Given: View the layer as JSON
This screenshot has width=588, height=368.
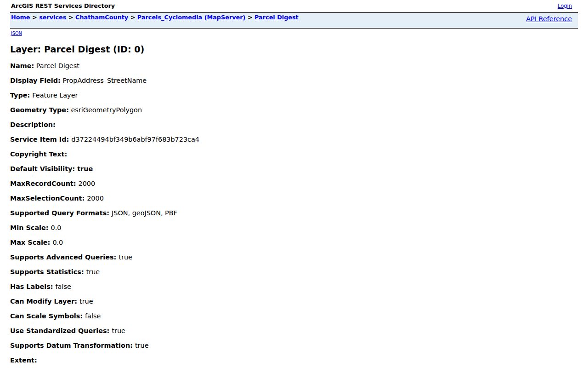Looking at the screenshot, I should 16,33.
